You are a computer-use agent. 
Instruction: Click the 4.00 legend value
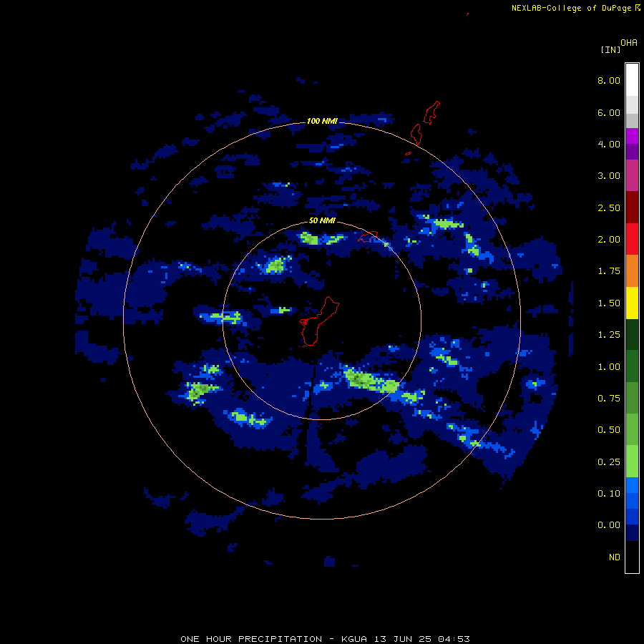[609, 144]
